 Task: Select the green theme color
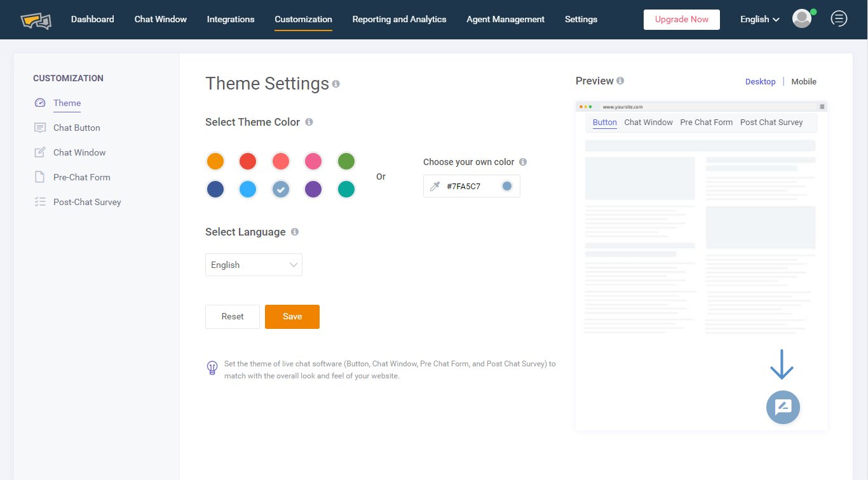point(346,161)
